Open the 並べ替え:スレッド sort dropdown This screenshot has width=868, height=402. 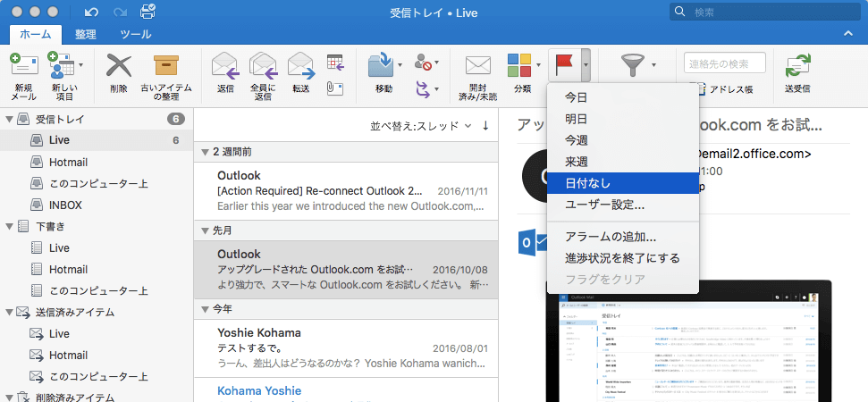421,126
